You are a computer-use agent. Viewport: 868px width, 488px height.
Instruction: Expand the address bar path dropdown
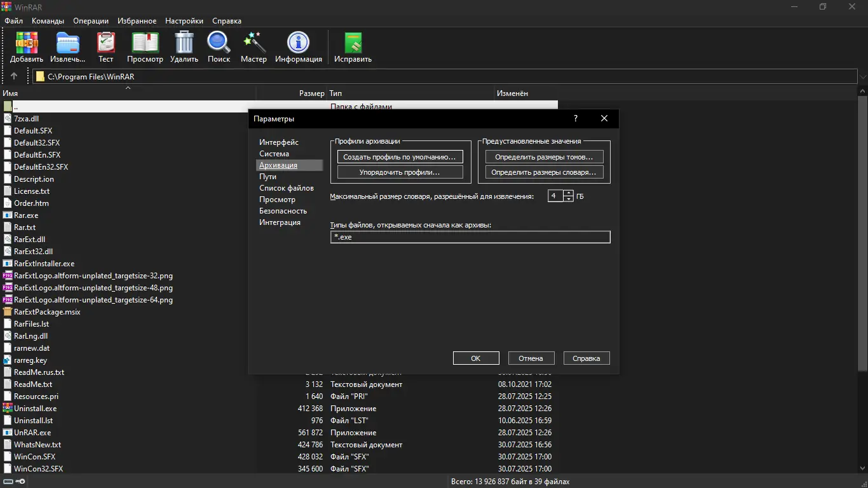point(862,77)
